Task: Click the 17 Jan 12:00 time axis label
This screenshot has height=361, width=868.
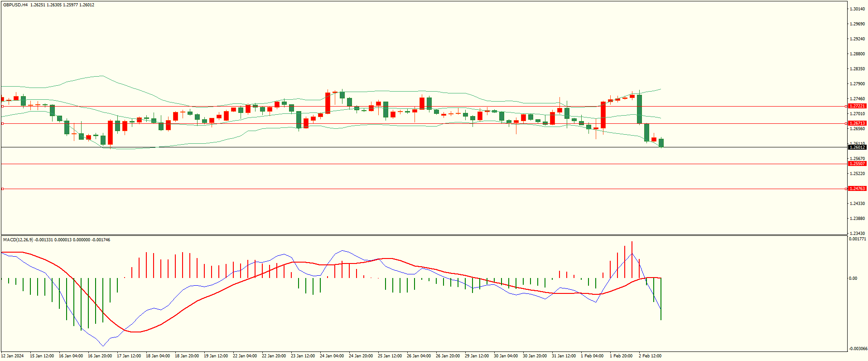Action: point(129,356)
